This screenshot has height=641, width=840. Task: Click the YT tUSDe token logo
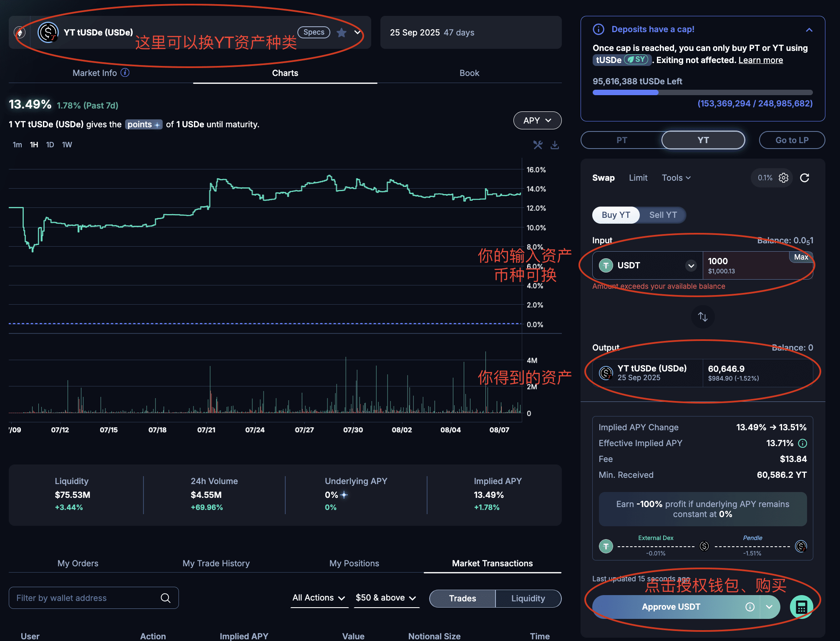pos(48,32)
